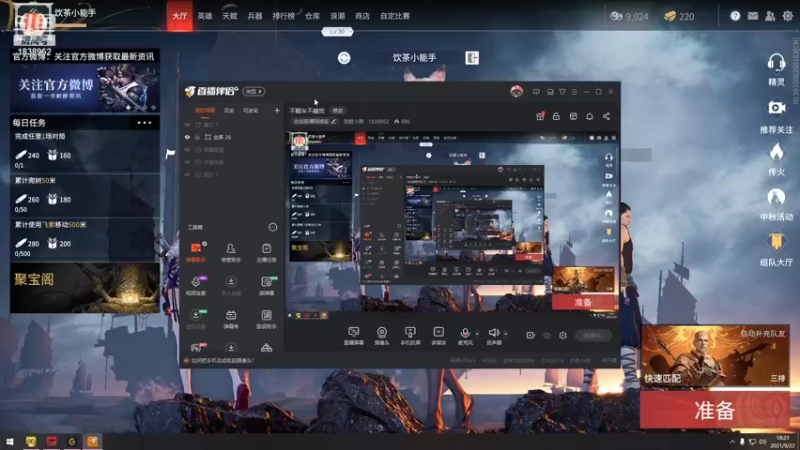Open the streamer tasks tool

(x=266, y=252)
